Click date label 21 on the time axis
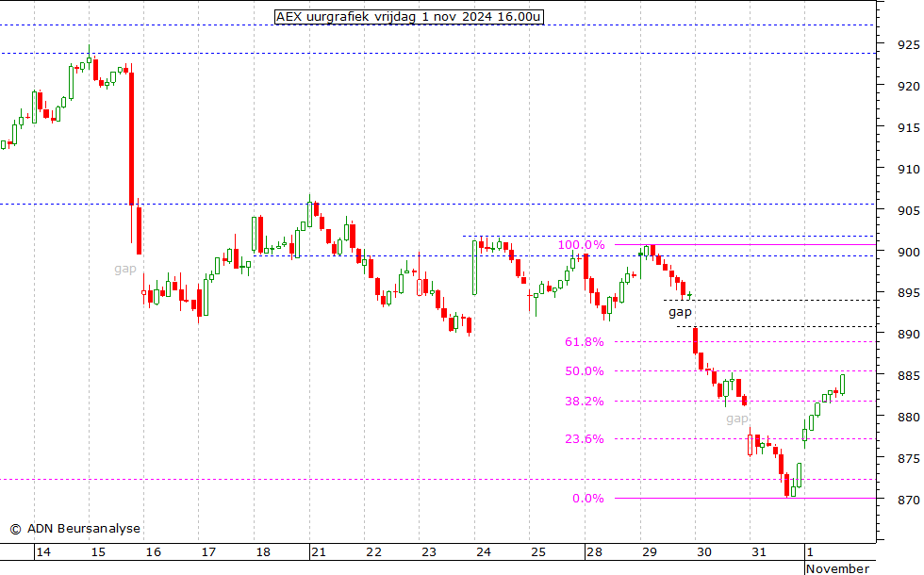The width and height of the screenshot is (924, 575). pos(319,552)
